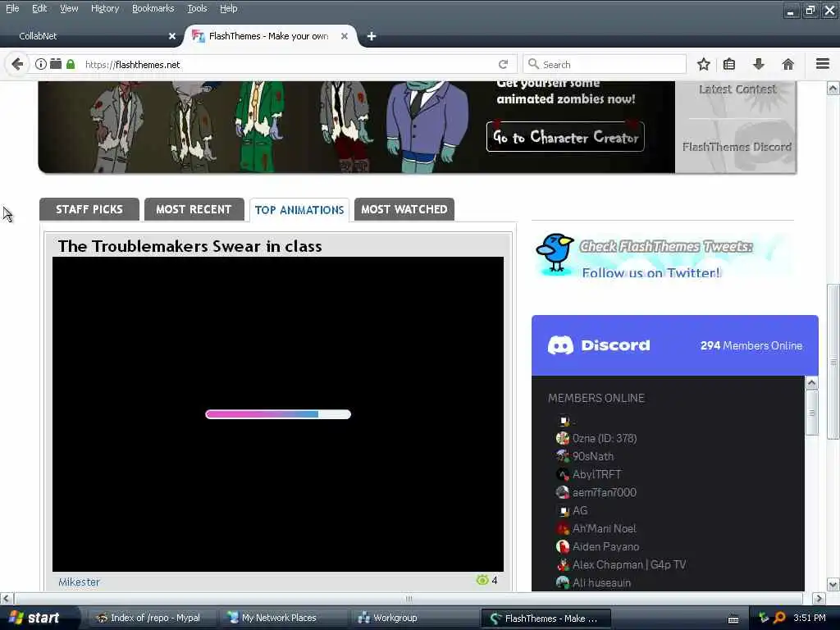Click the video loading progress bar
This screenshot has width=840, height=630.
(x=278, y=414)
